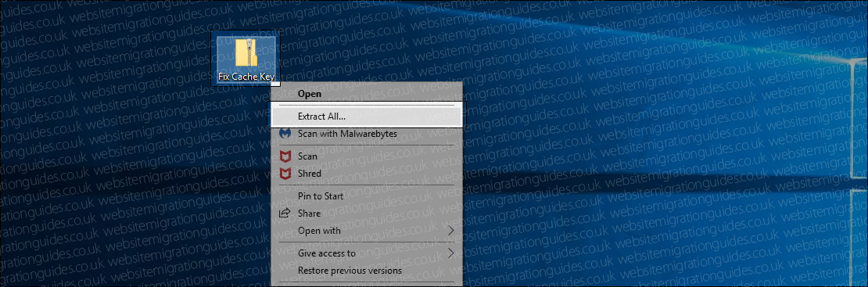The width and height of the screenshot is (868, 287).
Task: Click the Share arrow icon
Action: coord(285,213)
